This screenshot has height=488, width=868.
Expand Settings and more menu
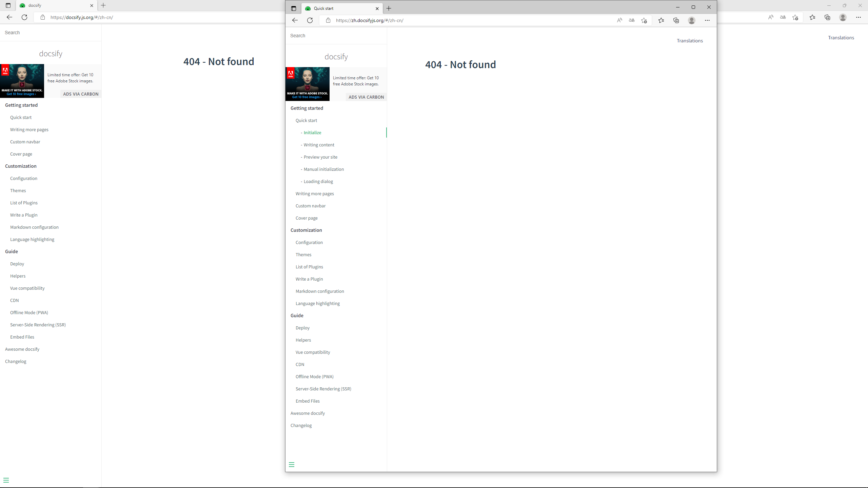707,20
